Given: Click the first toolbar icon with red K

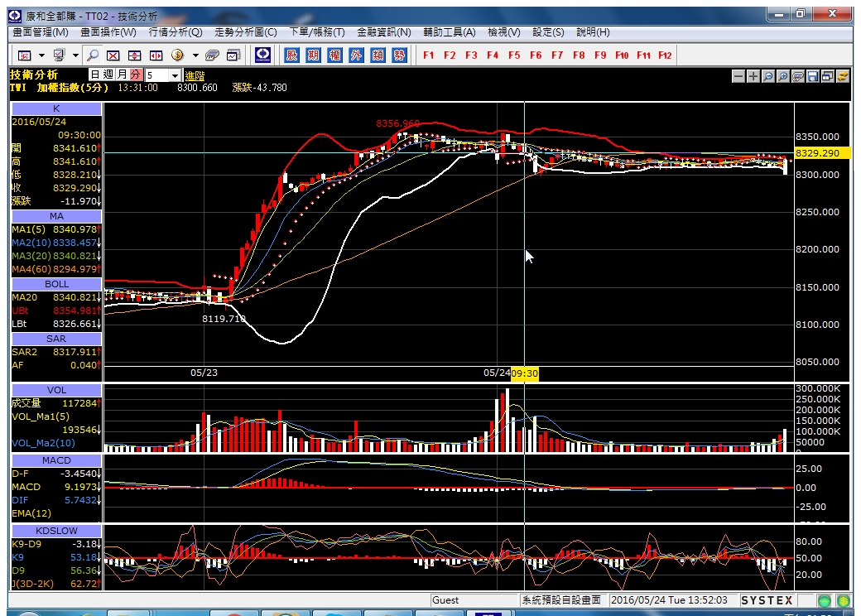Looking at the screenshot, I should click(24, 55).
